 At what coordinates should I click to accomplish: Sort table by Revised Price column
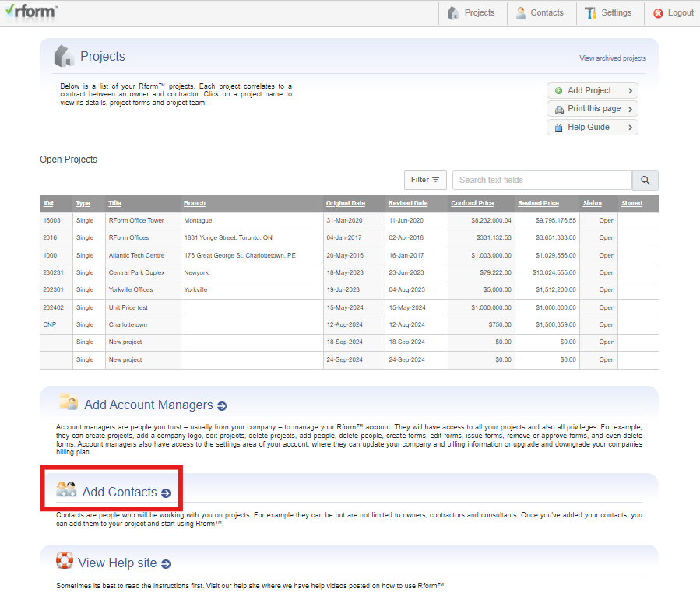538,203
